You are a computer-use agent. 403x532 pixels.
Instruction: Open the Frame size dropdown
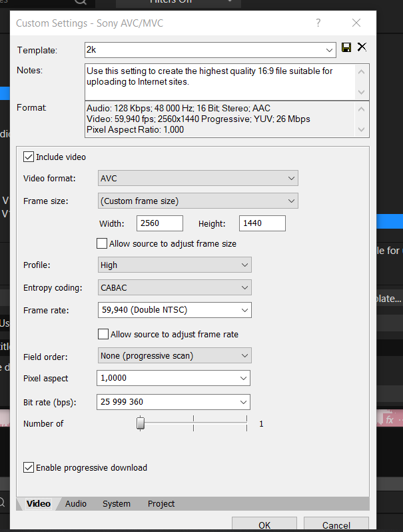[291, 201]
